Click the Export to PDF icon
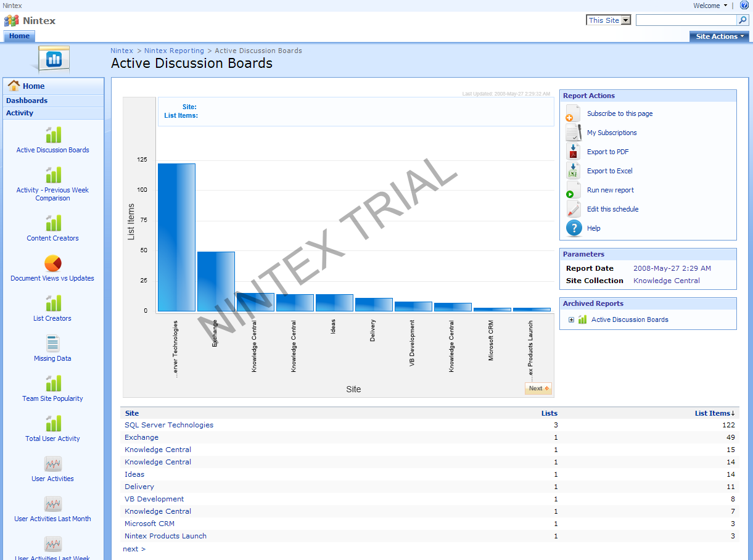753x560 pixels. [574, 152]
